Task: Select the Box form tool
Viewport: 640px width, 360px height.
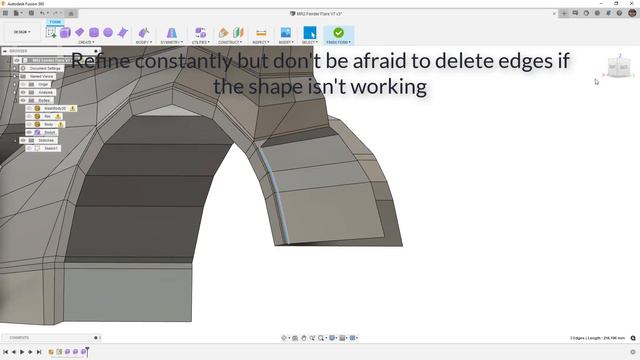Action: click(65, 32)
